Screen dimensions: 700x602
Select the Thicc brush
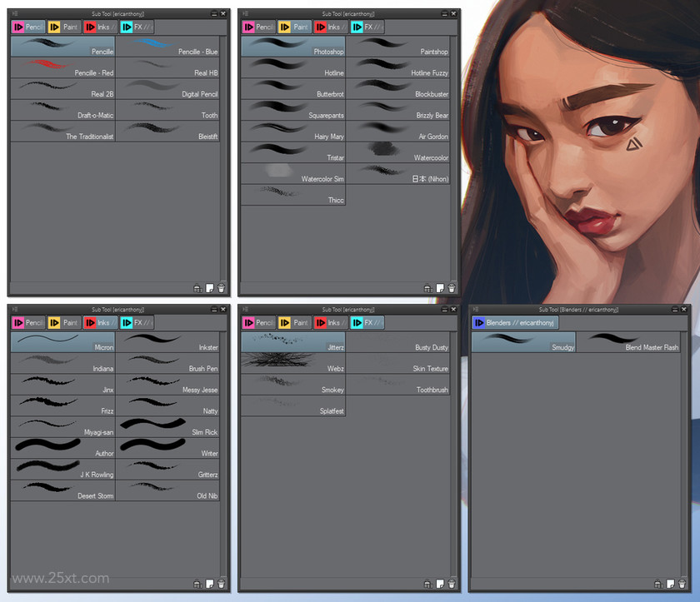(x=292, y=195)
